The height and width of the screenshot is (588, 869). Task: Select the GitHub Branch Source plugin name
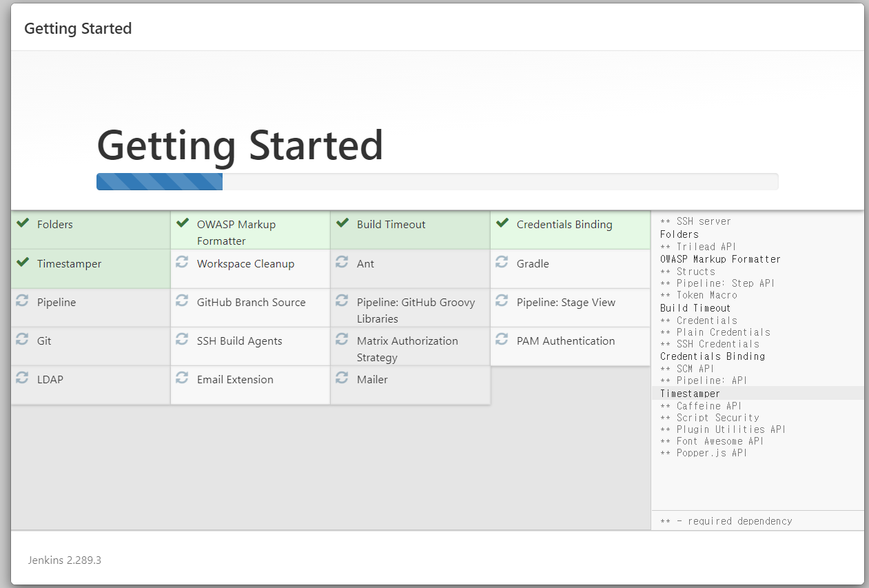click(252, 303)
